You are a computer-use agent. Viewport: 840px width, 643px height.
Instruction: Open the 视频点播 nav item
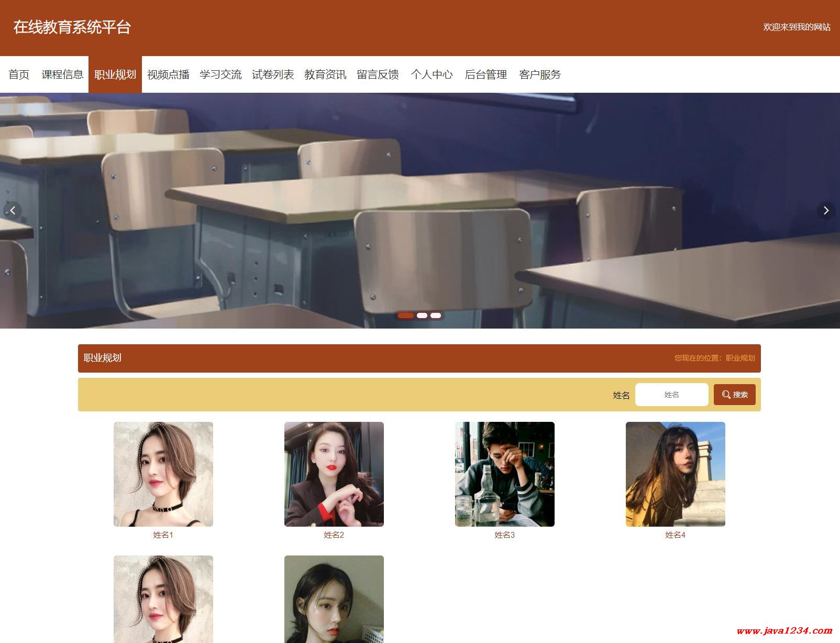tap(168, 74)
